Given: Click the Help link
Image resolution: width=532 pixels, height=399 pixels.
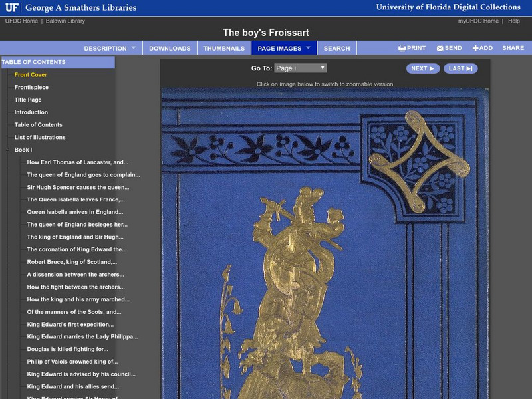Looking at the screenshot, I should pyautogui.click(x=514, y=21).
